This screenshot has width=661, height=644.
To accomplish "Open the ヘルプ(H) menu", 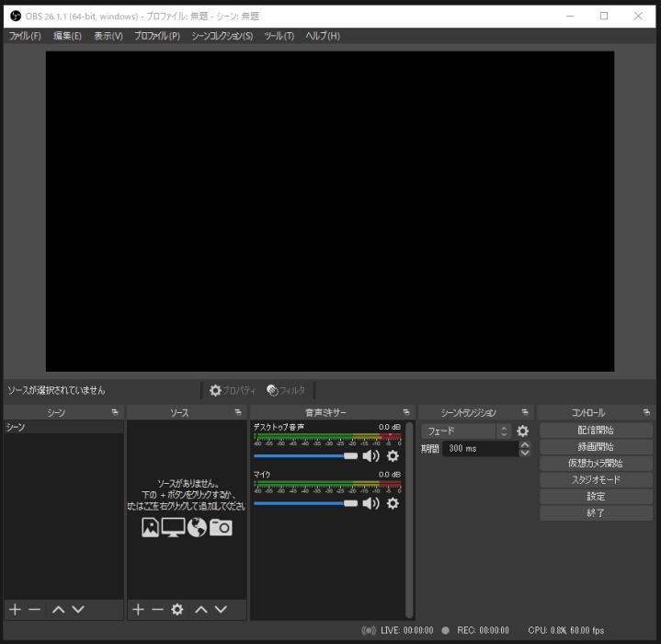I will [x=323, y=36].
